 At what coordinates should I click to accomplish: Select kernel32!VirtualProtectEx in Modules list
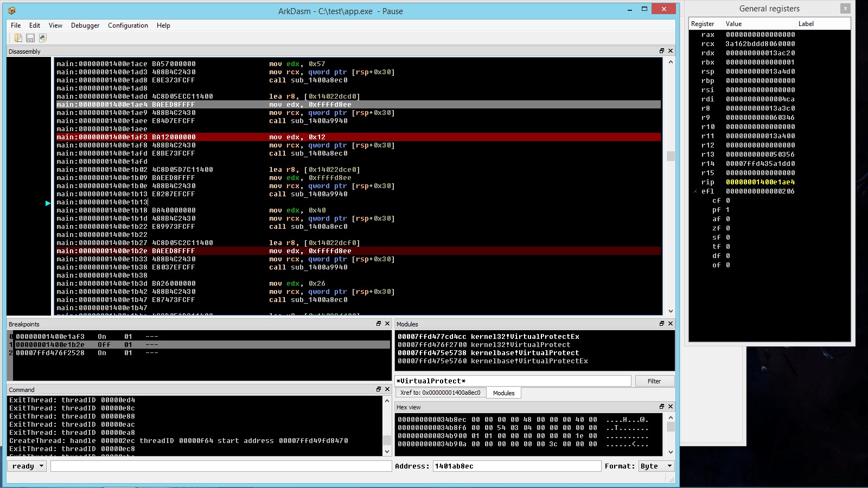pyautogui.click(x=488, y=337)
